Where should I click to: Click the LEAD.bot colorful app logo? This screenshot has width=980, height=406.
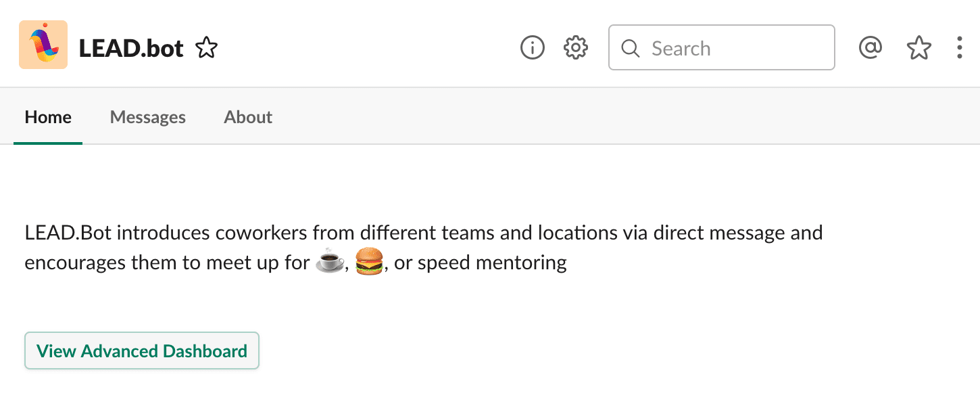point(43,45)
